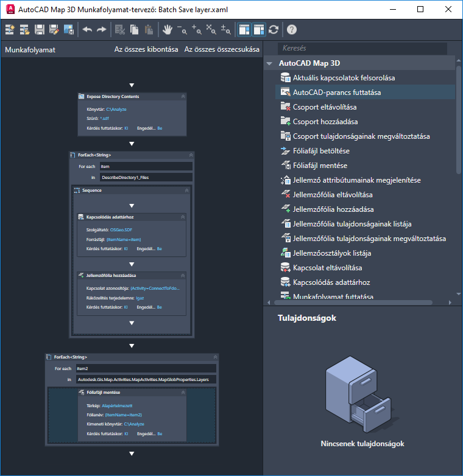
Task: Pick the Csoport hozzáadása activity
Action: coord(365,121)
